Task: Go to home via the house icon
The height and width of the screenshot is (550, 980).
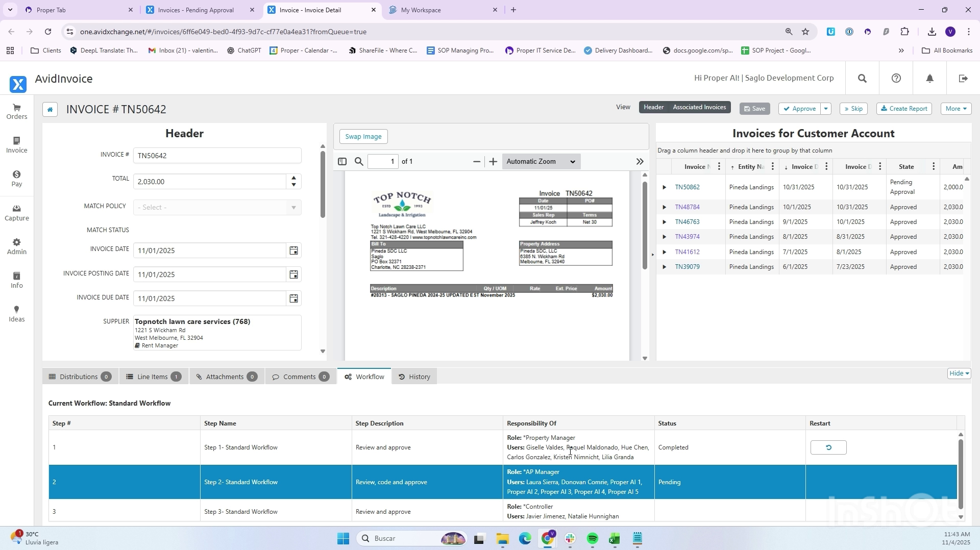Action: pos(50,110)
